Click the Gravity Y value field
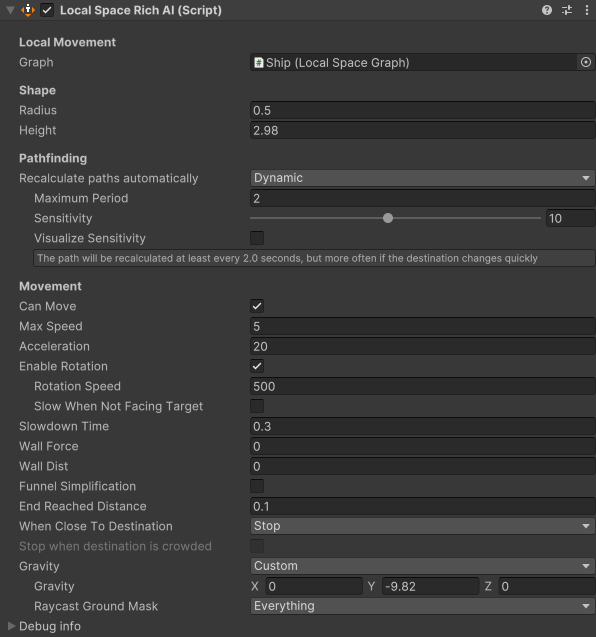 431,586
